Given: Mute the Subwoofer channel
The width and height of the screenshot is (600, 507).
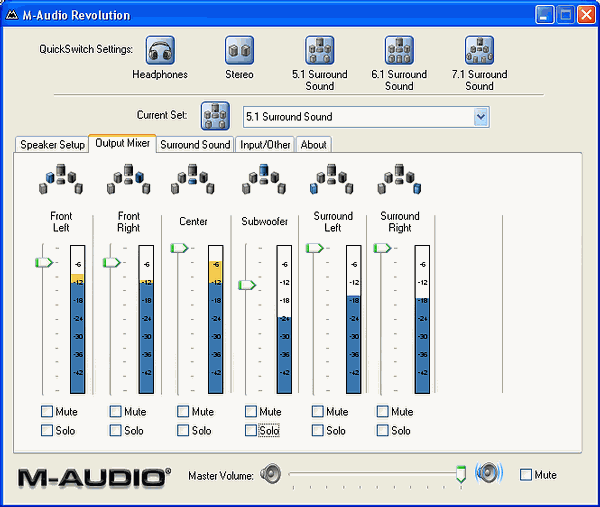Looking at the screenshot, I should click(x=251, y=411).
